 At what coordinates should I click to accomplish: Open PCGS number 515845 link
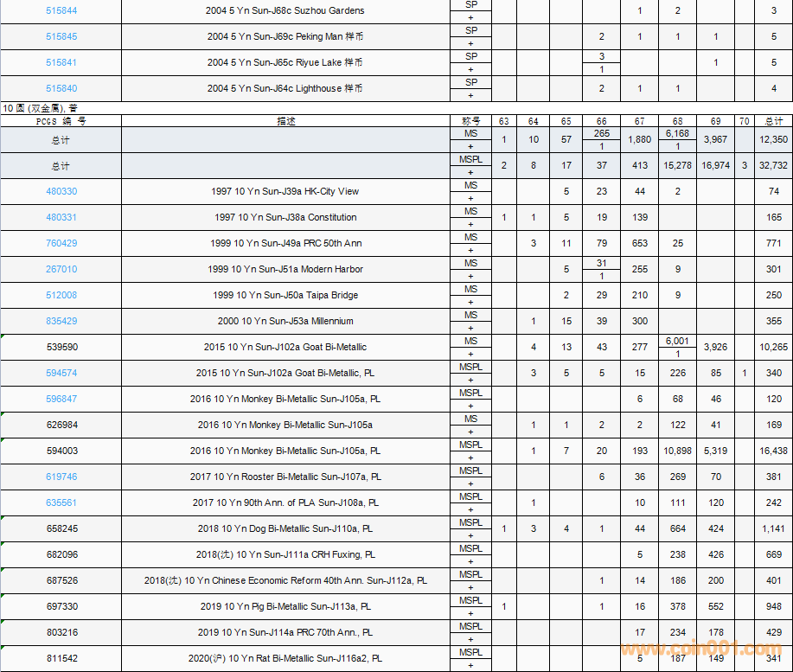pos(61,36)
